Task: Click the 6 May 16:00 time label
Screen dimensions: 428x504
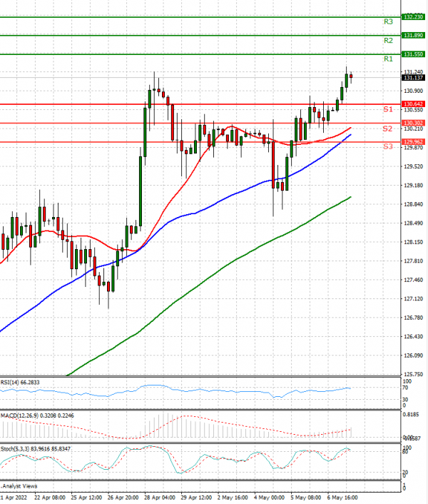Action: [x=342, y=498]
